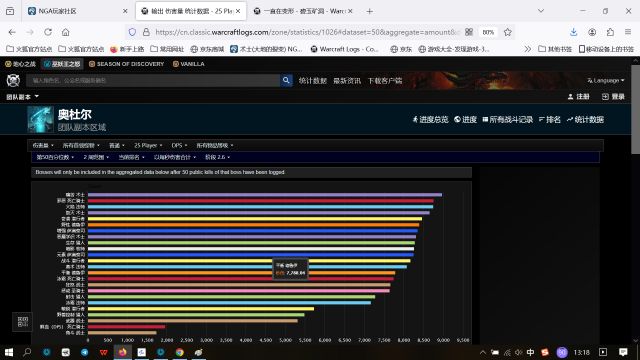640x360 pixels.
Task: Click the character search input field
Action: [153, 80]
